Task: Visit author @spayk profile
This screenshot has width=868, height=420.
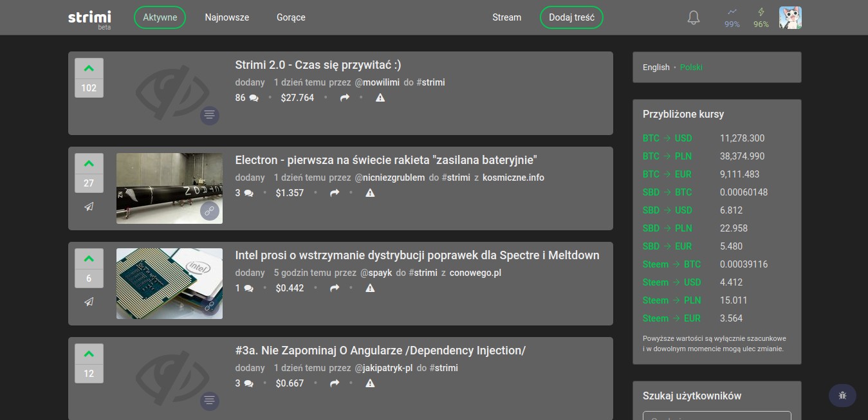Action: tap(376, 273)
